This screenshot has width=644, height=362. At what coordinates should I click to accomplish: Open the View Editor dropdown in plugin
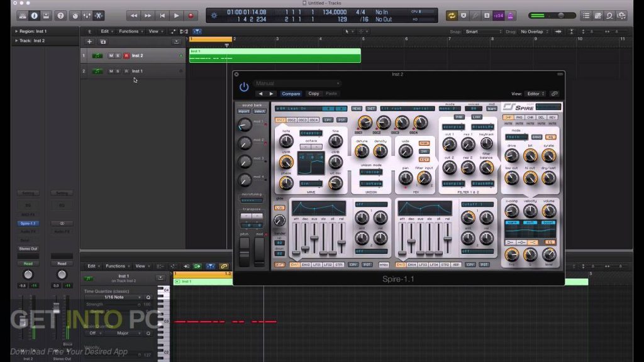(536, 94)
